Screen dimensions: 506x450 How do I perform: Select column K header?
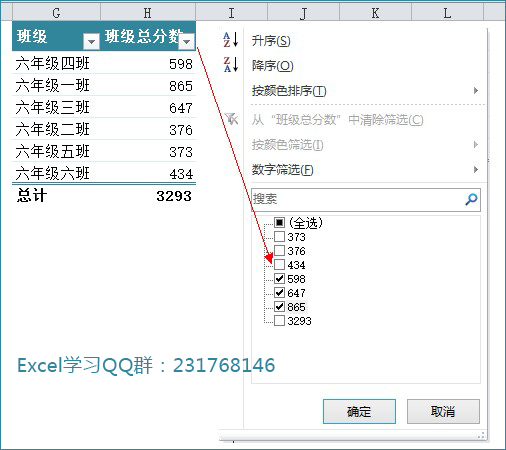point(375,13)
